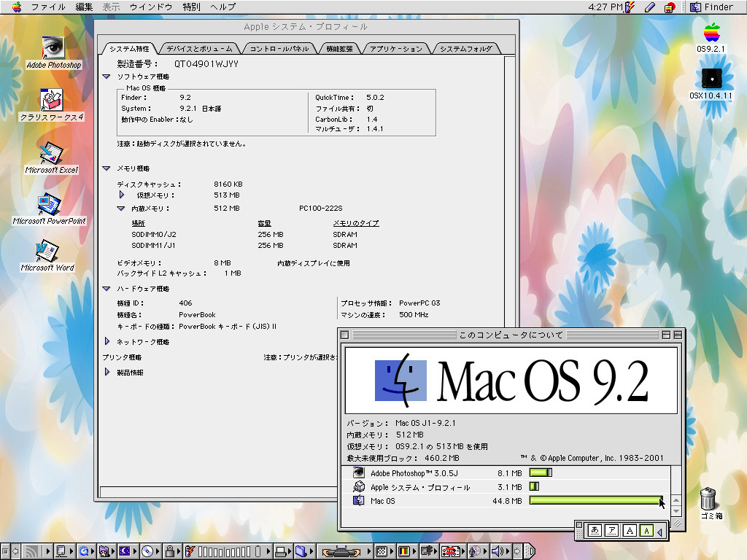Select the Microsoft Word desktop icon
Viewport: 747px width, 560px height.
(x=47, y=251)
